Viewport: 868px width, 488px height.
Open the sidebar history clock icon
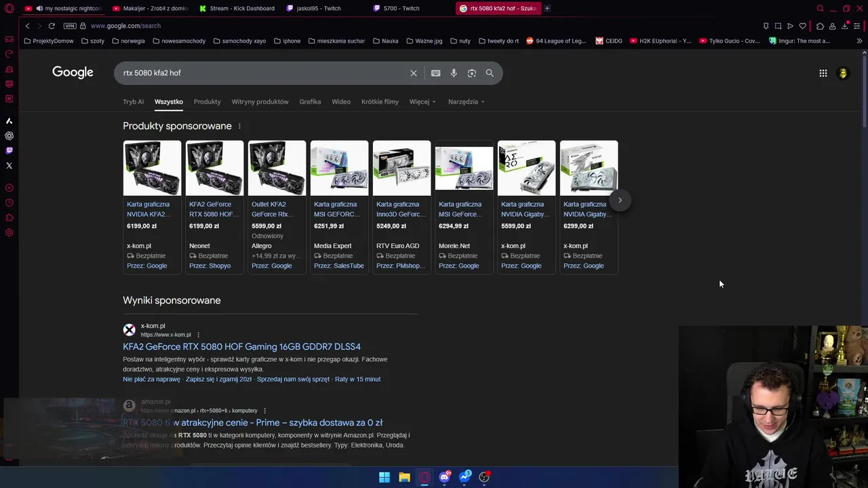coord(9,203)
